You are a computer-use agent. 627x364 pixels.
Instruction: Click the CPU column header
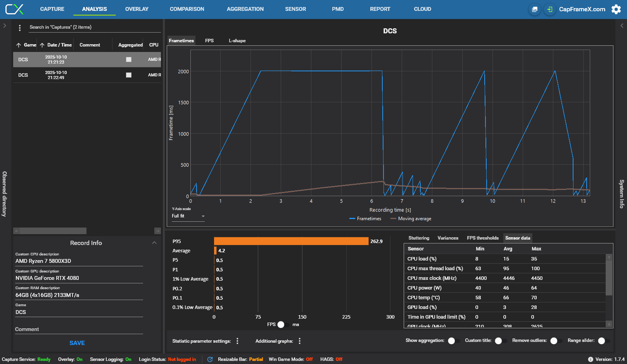click(154, 45)
